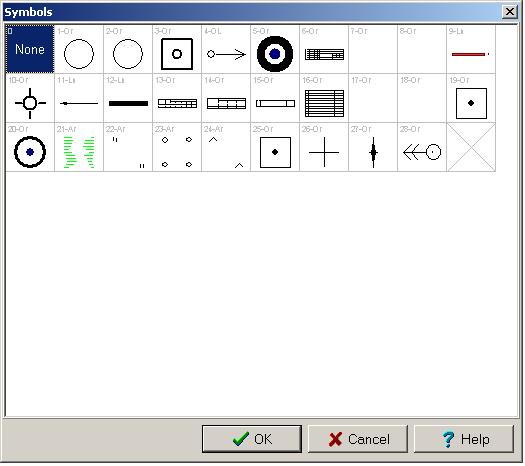Select symbol 19 square with center dot
Image resolution: width=525 pixels, height=466 pixels.
[471, 98]
